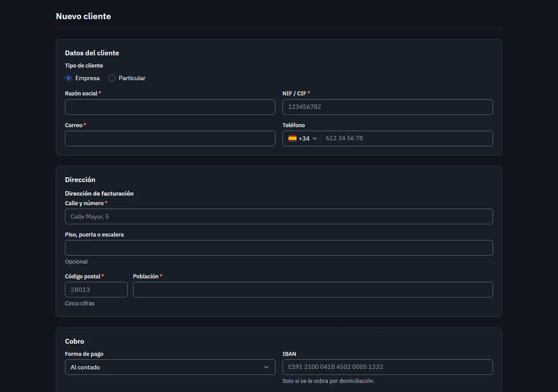
Task: Click the Calle y número input field
Action: tap(279, 216)
